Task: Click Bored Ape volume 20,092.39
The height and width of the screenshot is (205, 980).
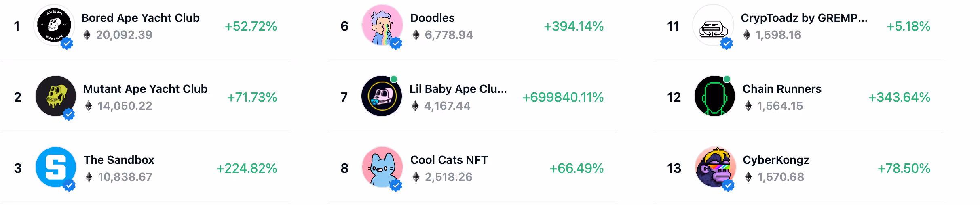Action: pyautogui.click(x=124, y=35)
